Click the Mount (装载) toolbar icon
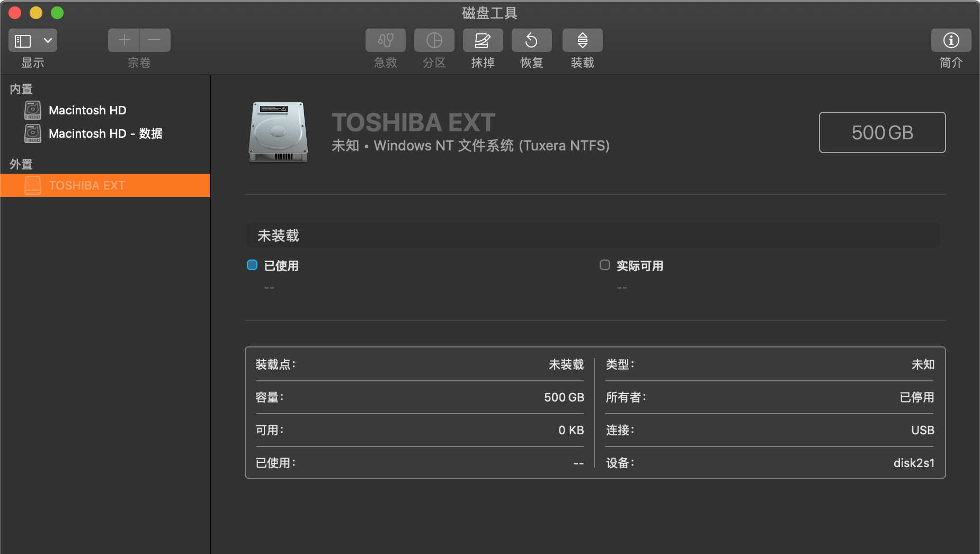Image resolution: width=980 pixels, height=554 pixels. pos(582,40)
